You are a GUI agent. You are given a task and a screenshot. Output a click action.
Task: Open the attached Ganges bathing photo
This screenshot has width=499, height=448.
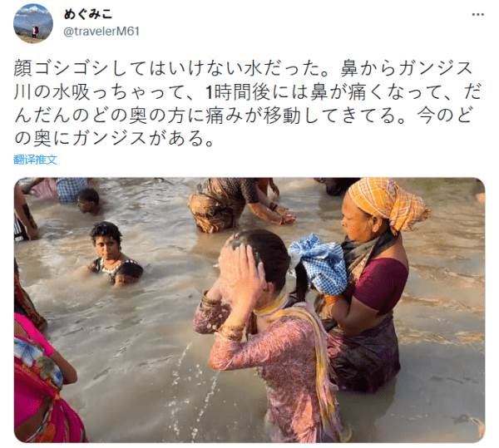click(249, 310)
